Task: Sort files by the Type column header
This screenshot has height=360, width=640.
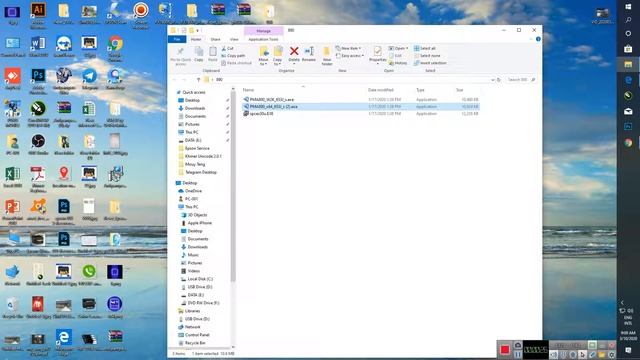Action: tap(420, 90)
